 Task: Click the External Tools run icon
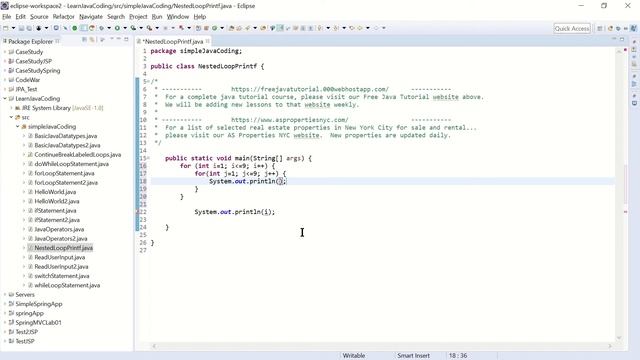[x=149, y=28]
